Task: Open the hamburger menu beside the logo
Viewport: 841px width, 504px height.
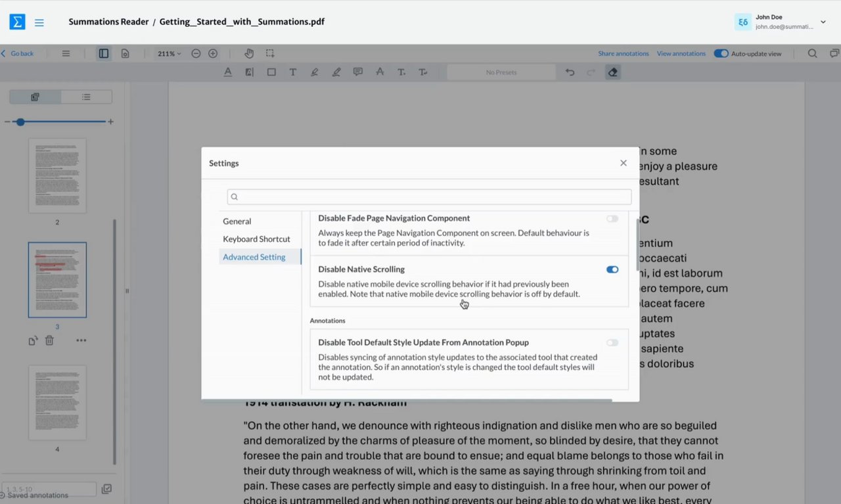Action: [x=39, y=22]
